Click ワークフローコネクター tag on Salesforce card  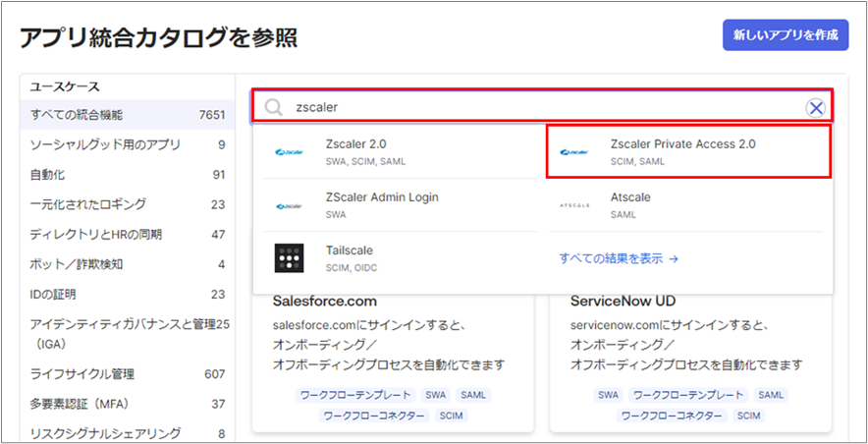(374, 416)
